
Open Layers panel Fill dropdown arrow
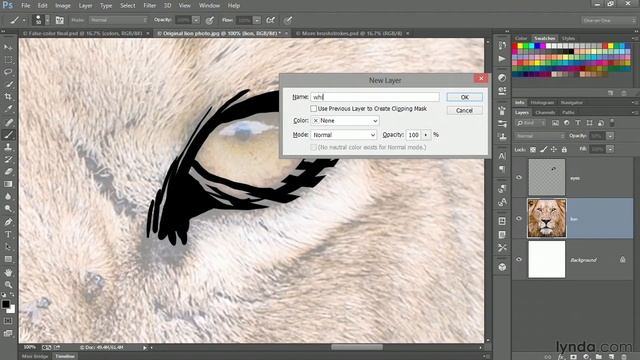pyautogui.click(x=610, y=149)
